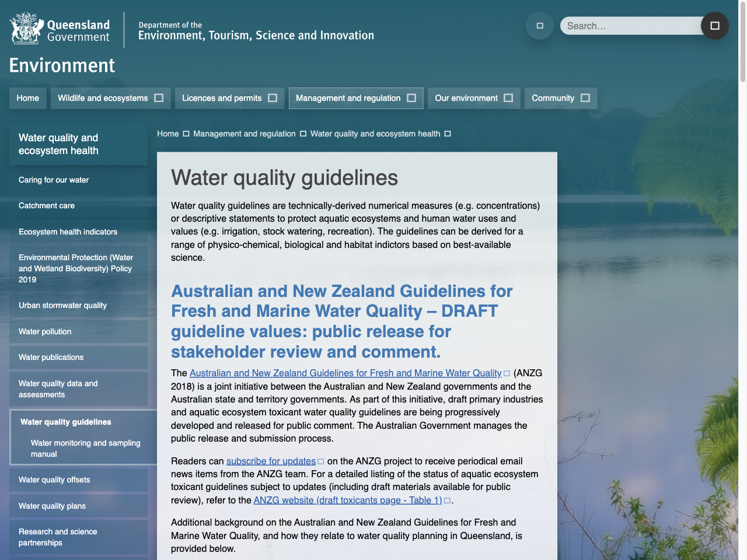Click inside the Search input field
The height and width of the screenshot is (560, 747).
tap(630, 26)
